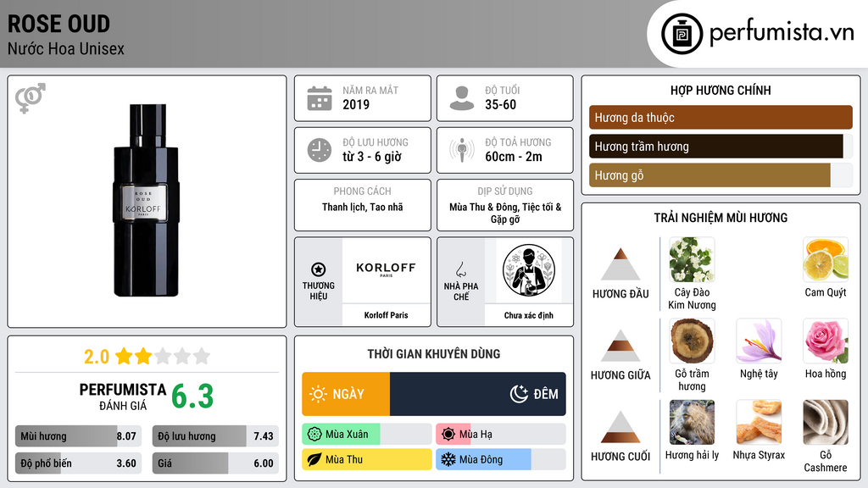Viewport: 868px width, 488px height.
Task: Click the Mùi hương 8.07 rating bar
Action: (78, 436)
